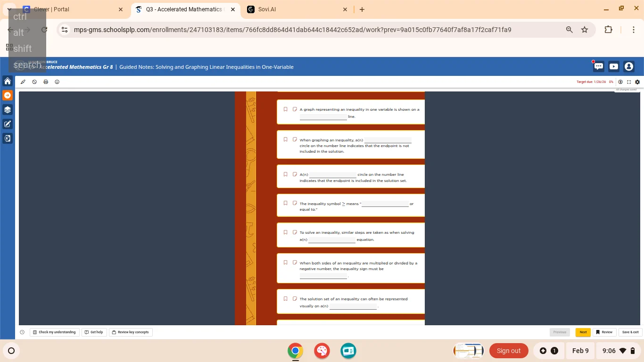The width and height of the screenshot is (644, 362).
Task: Open the video player icon in header
Action: click(x=613, y=66)
